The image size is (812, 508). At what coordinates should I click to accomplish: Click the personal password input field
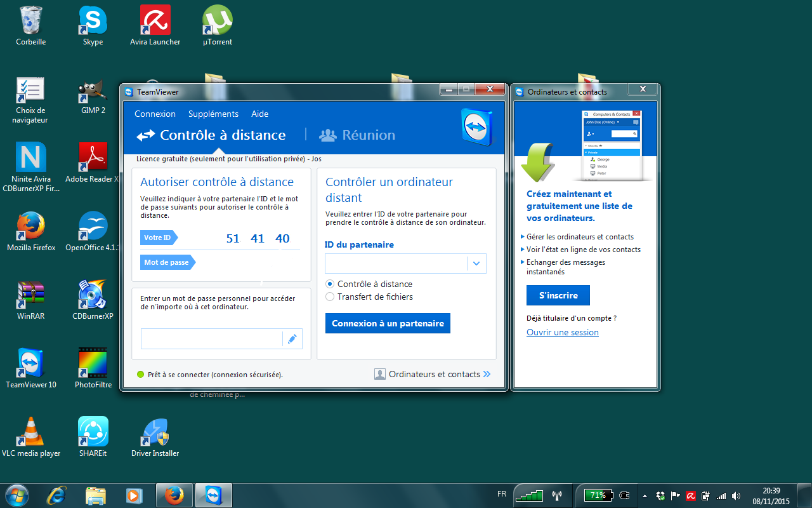(x=211, y=339)
